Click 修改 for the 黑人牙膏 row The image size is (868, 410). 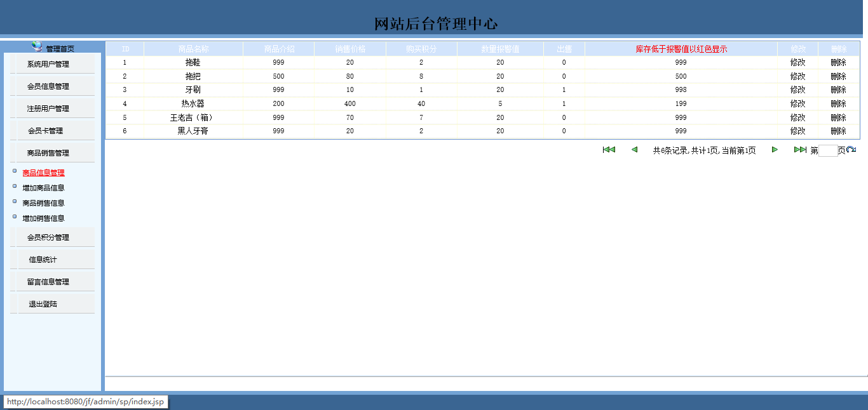coord(797,131)
